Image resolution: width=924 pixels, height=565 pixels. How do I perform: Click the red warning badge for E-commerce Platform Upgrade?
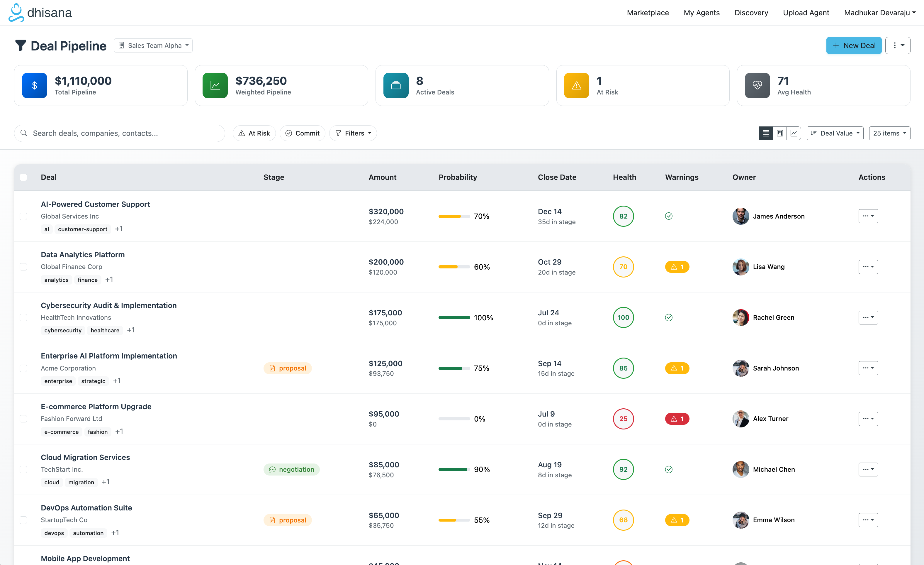tap(677, 419)
